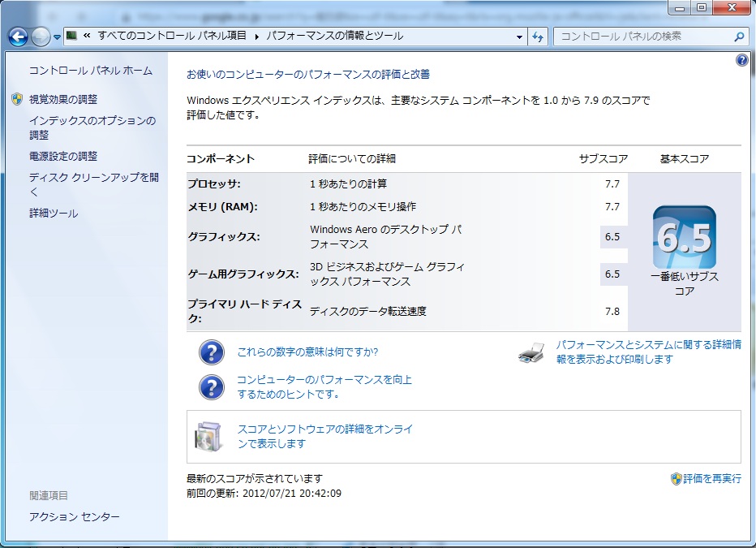This screenshot has height=548, width=756.
Task: Click the プロセッサ: component label
Action: (x=214, y=183)
